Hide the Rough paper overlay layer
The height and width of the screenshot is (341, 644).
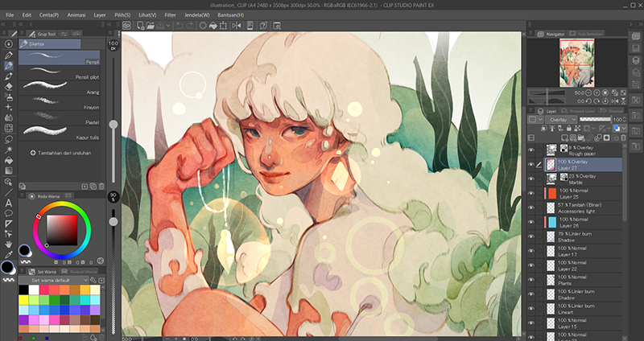(530, 150)
